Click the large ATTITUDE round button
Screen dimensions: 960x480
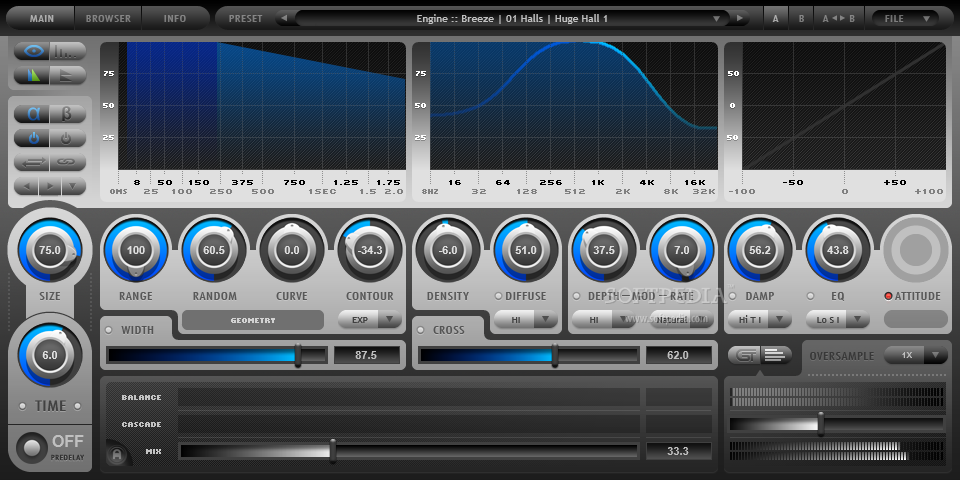(x=916, y=249)
